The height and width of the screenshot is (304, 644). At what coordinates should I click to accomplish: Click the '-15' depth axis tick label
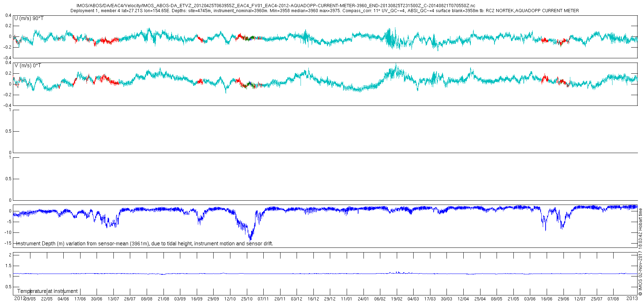8,243
